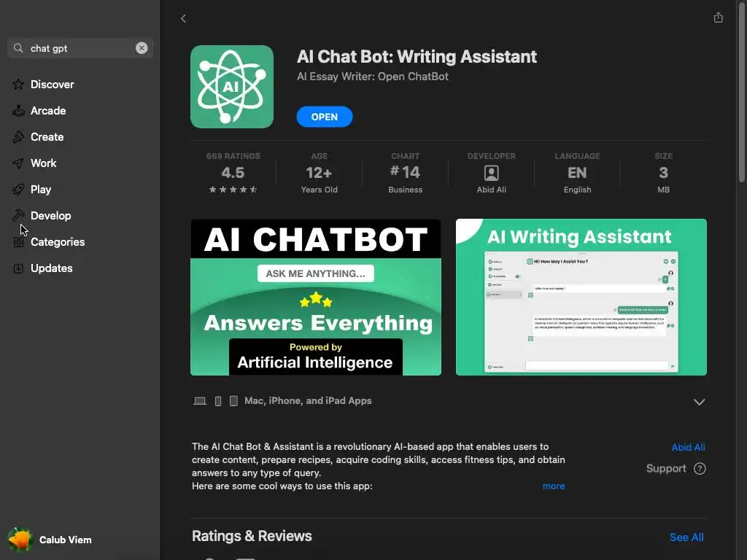Click the Work paper plane icon

[18, 163]
